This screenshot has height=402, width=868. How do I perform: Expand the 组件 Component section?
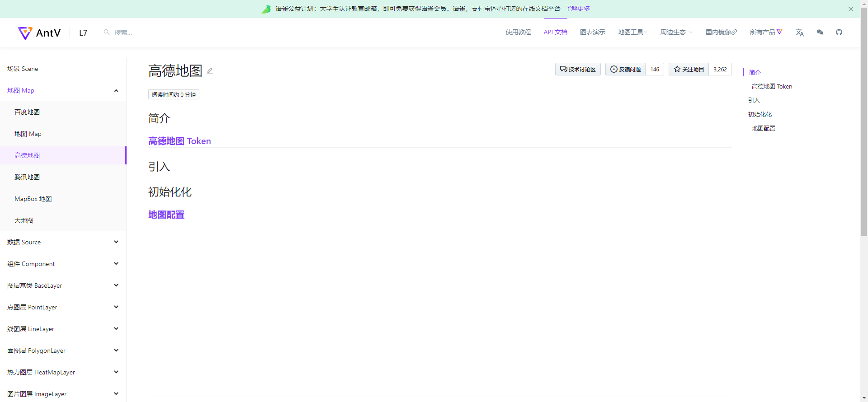pos(63,264)
